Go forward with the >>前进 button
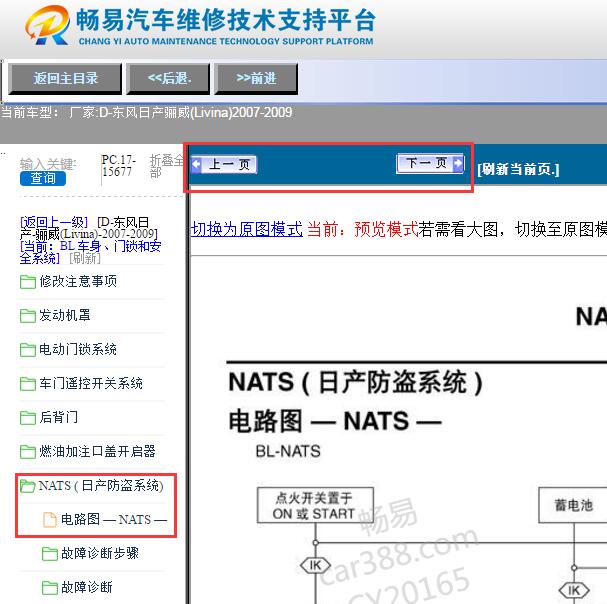This screenshot has width=607, height=604. coord(256,79)
